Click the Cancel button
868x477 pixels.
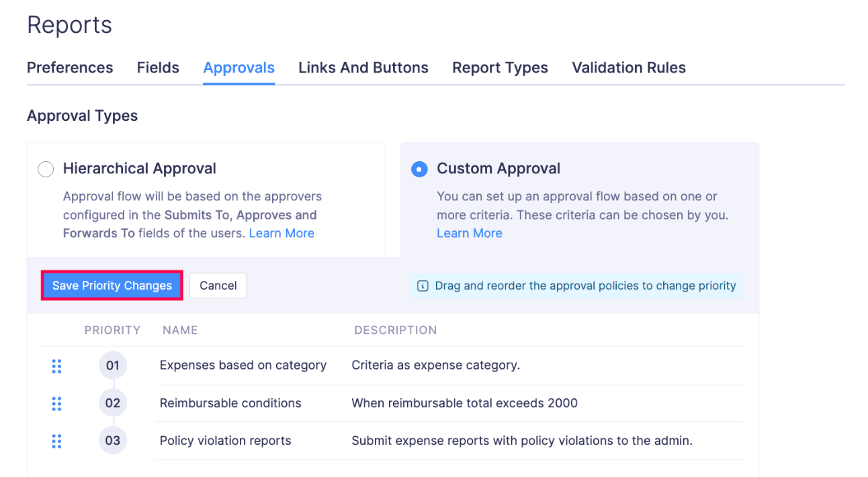(x=218, y=285)
